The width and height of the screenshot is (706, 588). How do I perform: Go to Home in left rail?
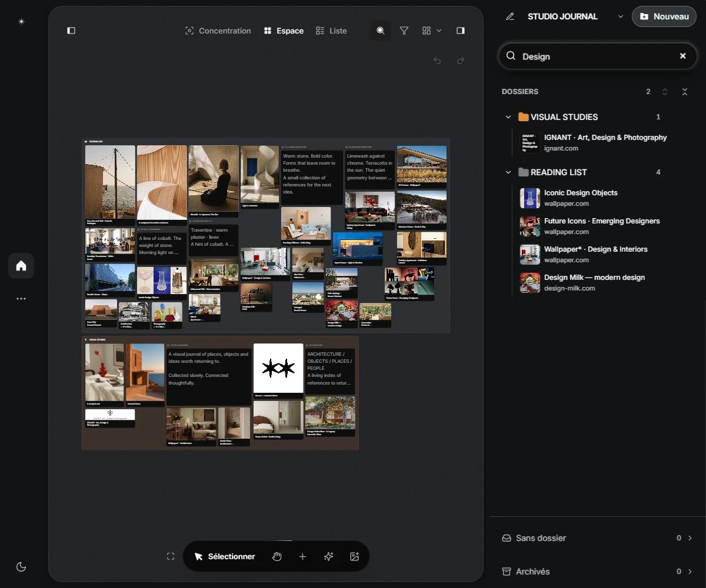pyautogui.click(x=21, y=266)
